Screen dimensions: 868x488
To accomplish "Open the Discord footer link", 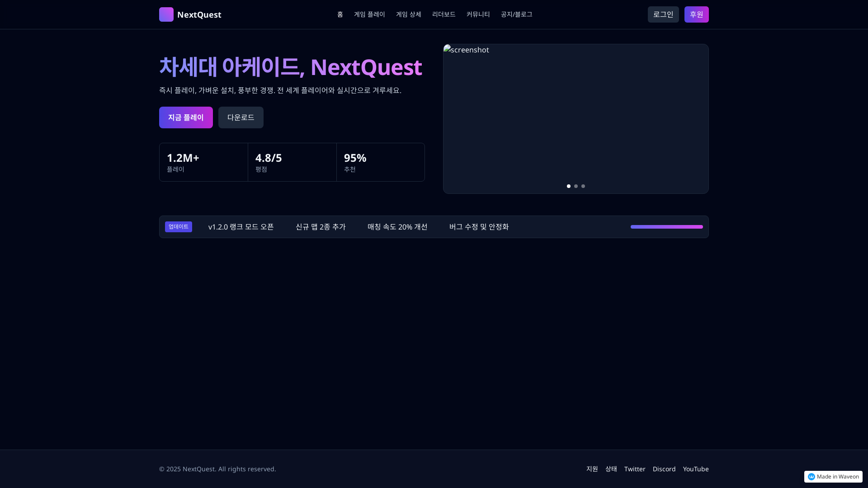I will point(664,469).
